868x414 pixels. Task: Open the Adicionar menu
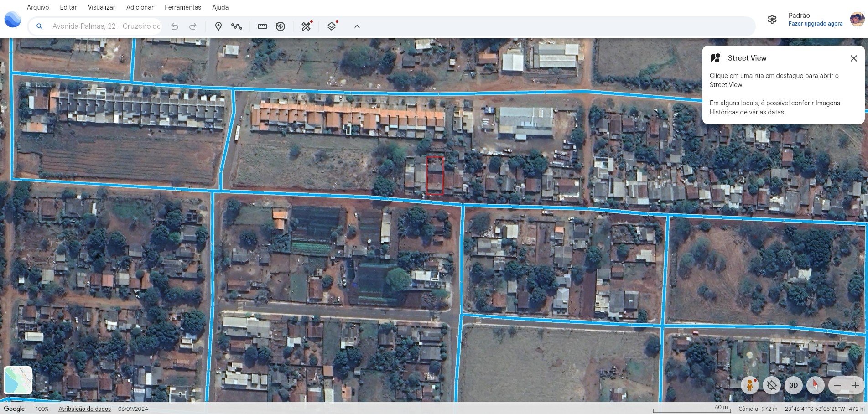click(x=140, y=7)
